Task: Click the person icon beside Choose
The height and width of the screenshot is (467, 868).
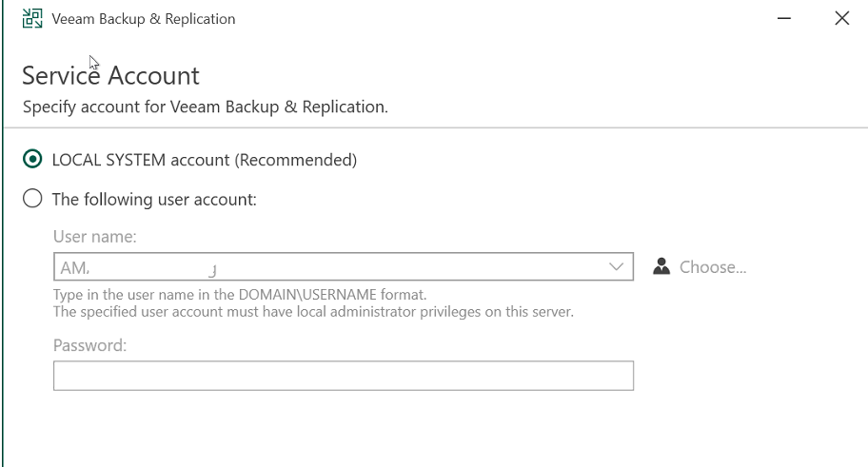Action: (x=662, y=267)
